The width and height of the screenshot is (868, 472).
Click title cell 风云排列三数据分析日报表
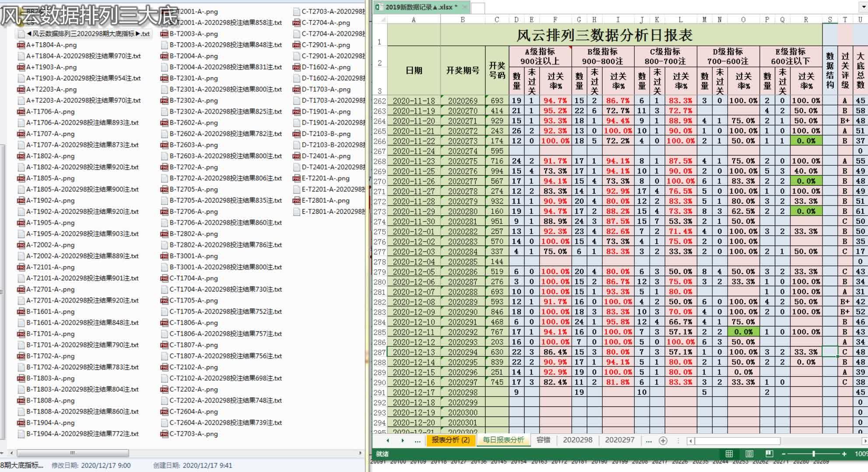[x=605, y=35]
